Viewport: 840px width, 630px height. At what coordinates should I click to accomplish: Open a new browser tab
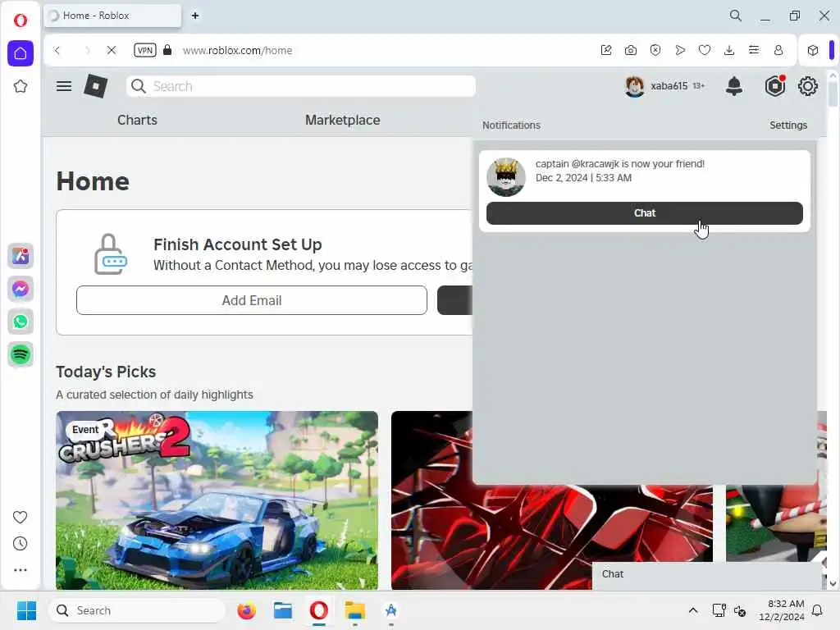[x=195, y=16]
